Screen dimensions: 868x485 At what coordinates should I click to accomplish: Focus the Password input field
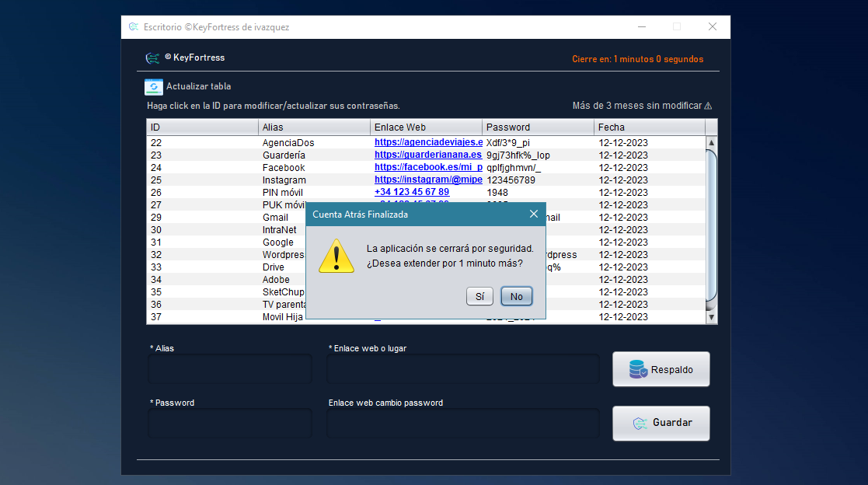coord(230,424)
